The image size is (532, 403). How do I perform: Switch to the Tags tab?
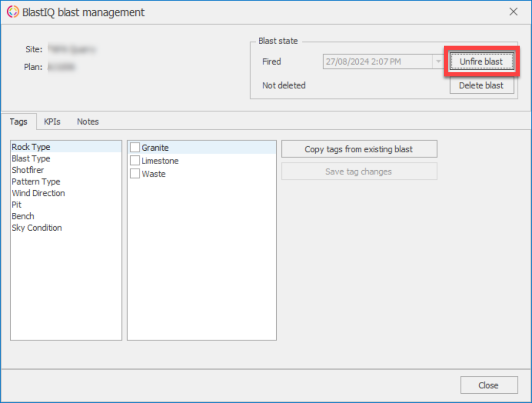pos(18,122)
